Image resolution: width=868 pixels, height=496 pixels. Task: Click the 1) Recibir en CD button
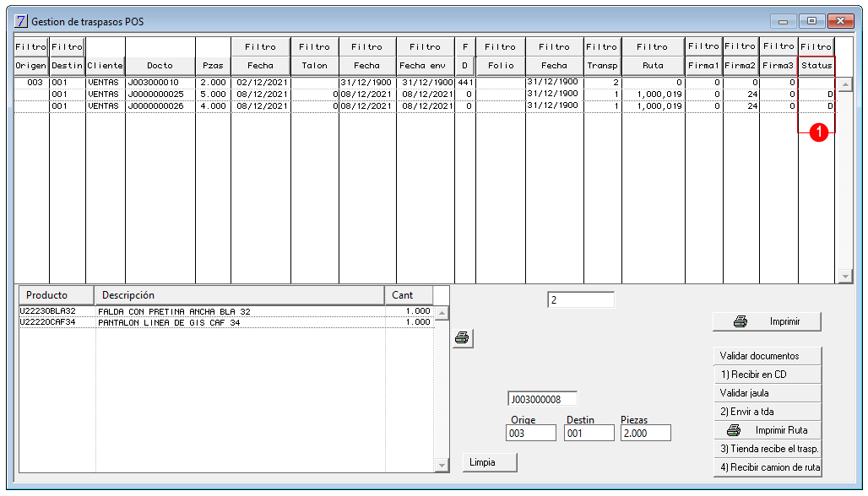tap(768, 375)
